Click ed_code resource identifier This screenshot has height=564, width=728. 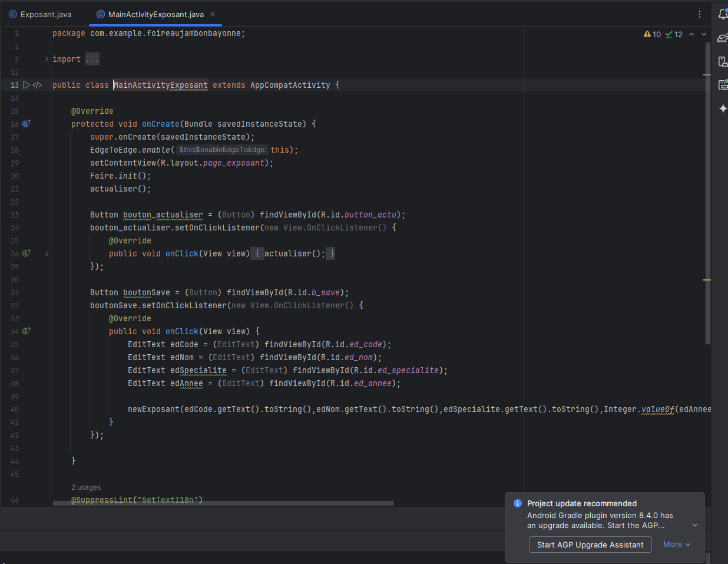pos(366,344)
